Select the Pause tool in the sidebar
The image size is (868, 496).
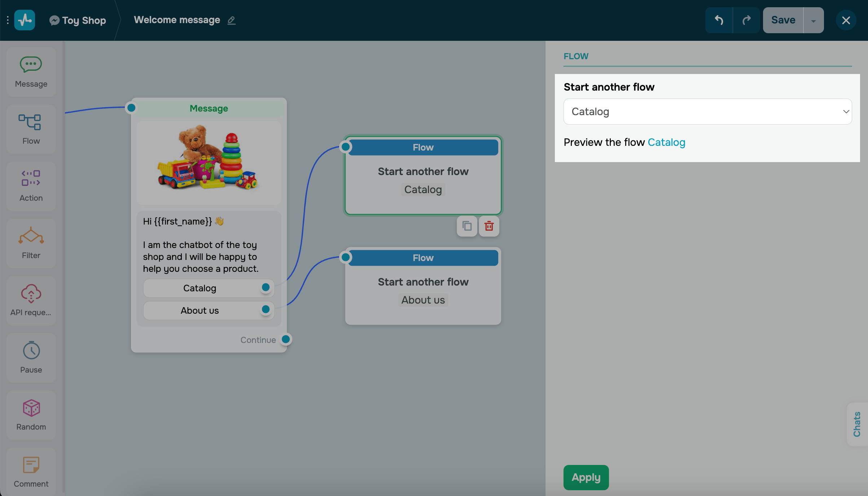coord(31,357)
